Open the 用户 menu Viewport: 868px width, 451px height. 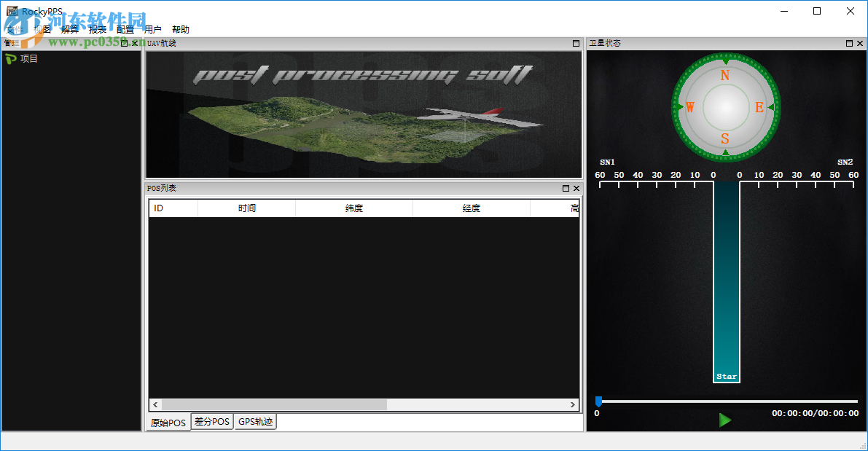coord(153,29)
